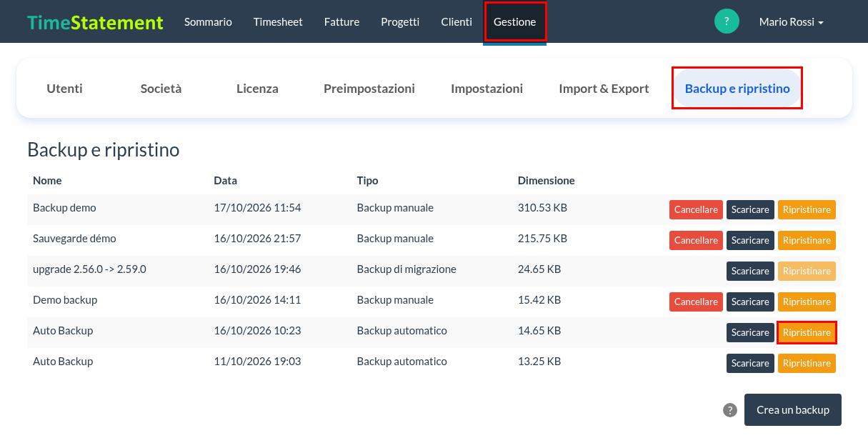Click the Backup e ripristino page heading
The width and height of the screenshot is (868, 438).
click(104, 150)
